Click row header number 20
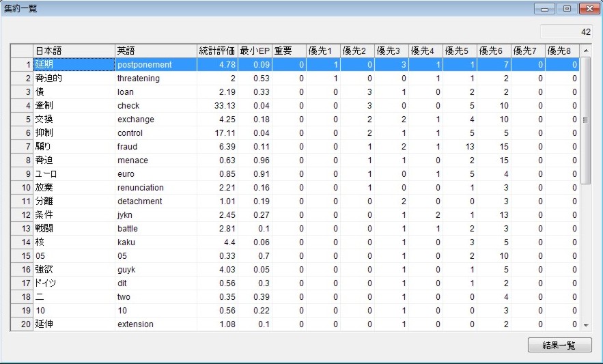 click(x=22, y=324)
